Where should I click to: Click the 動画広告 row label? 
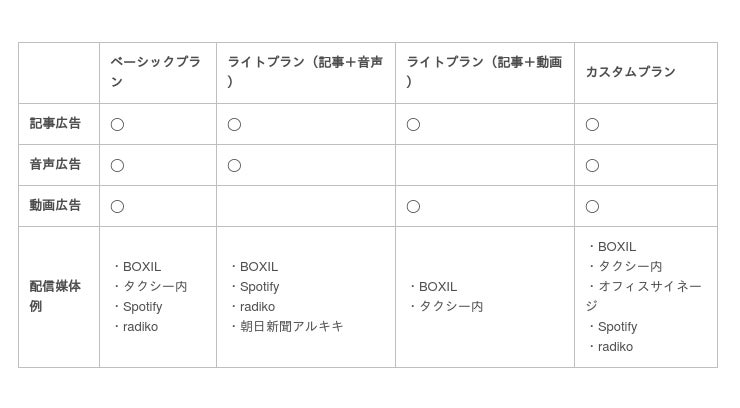tap(55, 206)
